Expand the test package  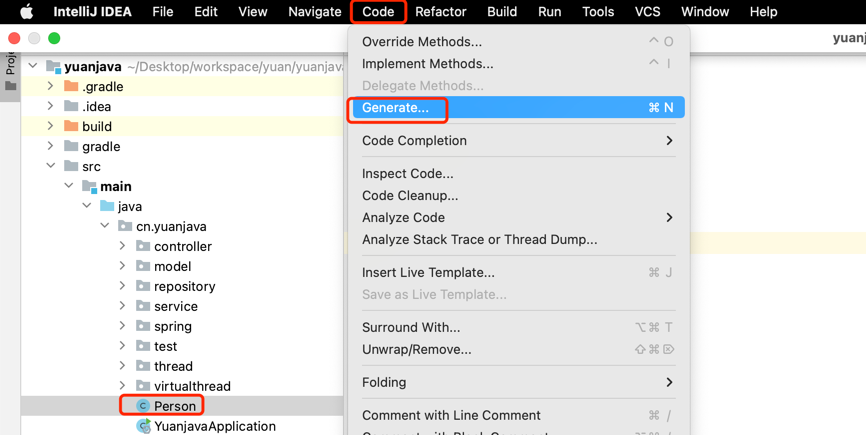(122, 346)
